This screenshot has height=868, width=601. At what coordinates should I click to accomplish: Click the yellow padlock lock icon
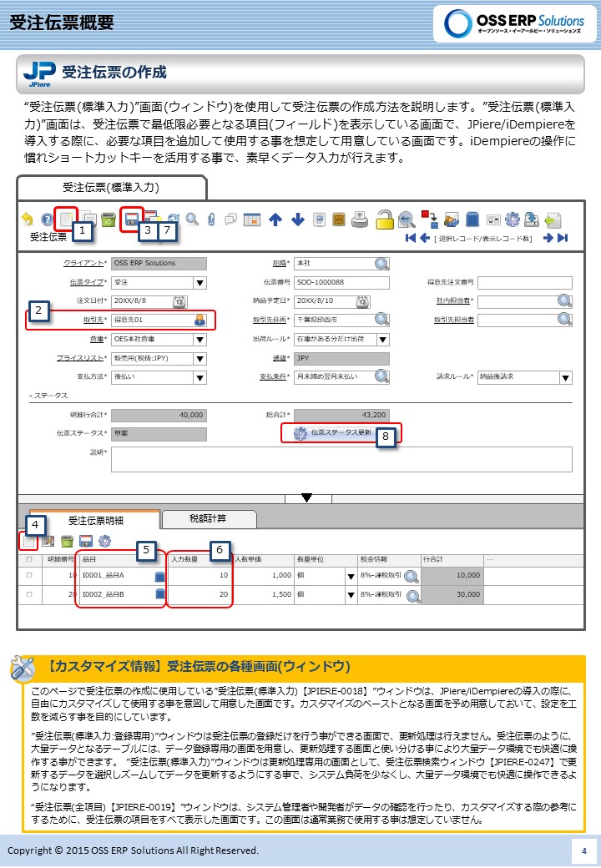tap(385, 220)
